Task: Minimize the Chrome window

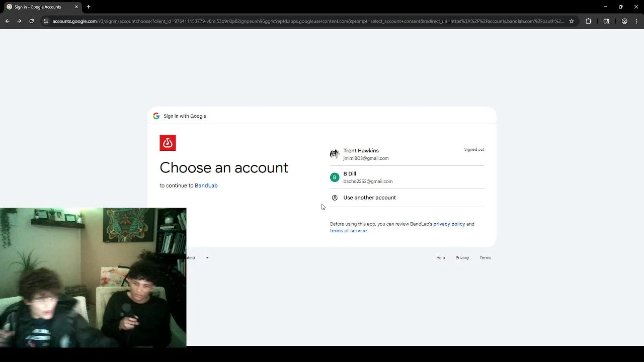Action: (x=605, y=7)
